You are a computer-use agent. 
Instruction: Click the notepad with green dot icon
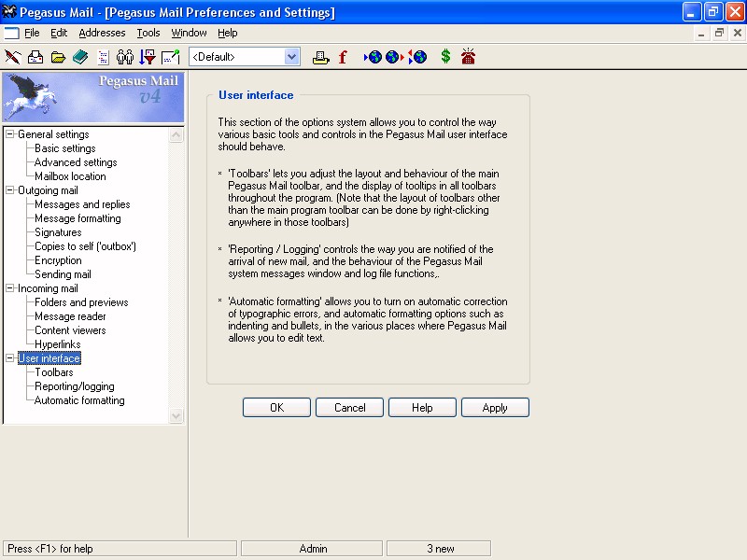(171, 57)
